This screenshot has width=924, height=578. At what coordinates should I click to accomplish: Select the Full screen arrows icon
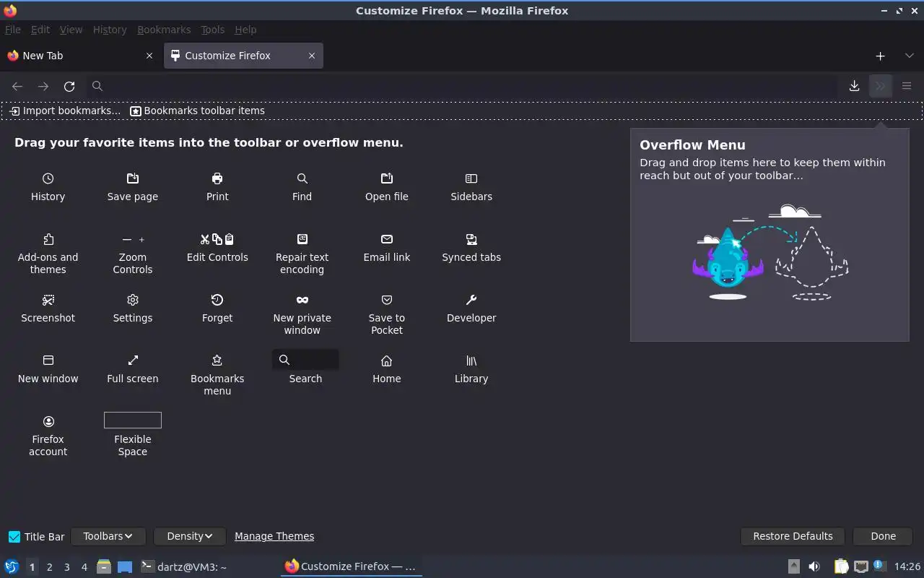[x=133, y=361]
